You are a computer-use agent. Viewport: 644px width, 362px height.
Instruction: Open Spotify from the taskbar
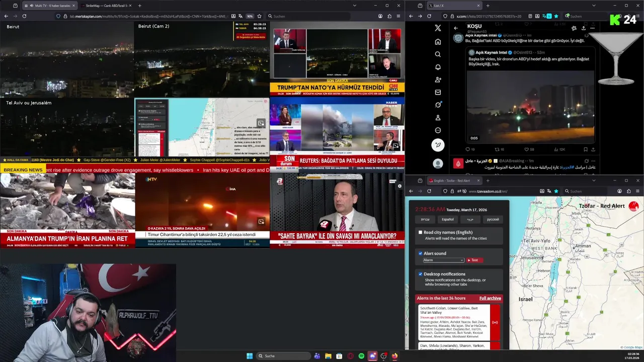click(x=361, y=356)
